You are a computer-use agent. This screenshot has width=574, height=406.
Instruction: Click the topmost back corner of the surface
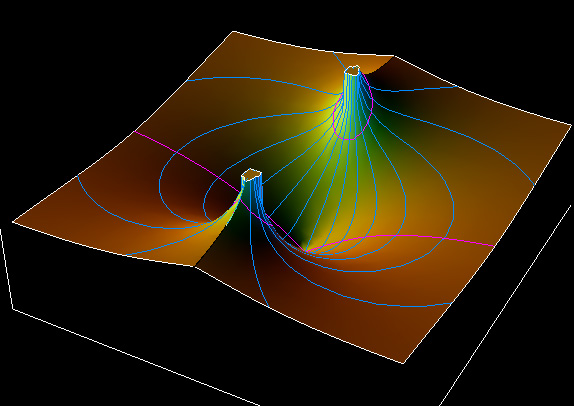pyautogui.click(x=233, y=32)
